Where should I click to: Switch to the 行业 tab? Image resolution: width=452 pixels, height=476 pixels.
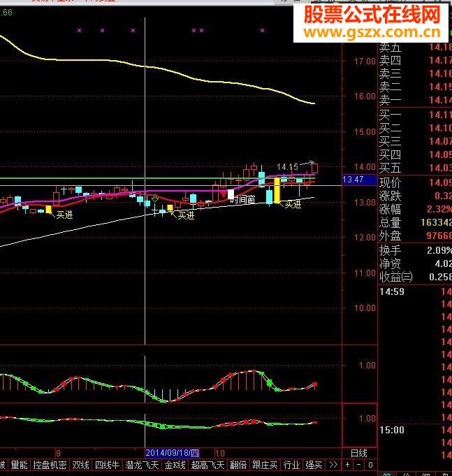(x=291, y=465)
